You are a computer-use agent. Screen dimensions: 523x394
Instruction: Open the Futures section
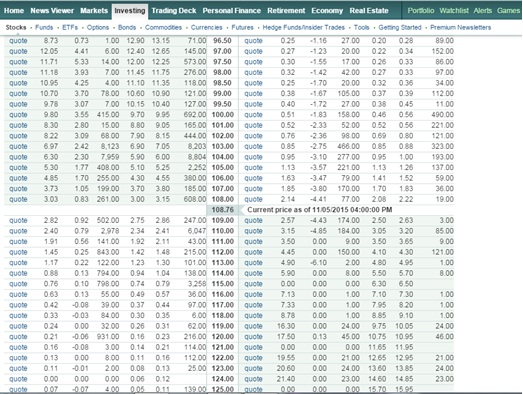coord(242,27)
